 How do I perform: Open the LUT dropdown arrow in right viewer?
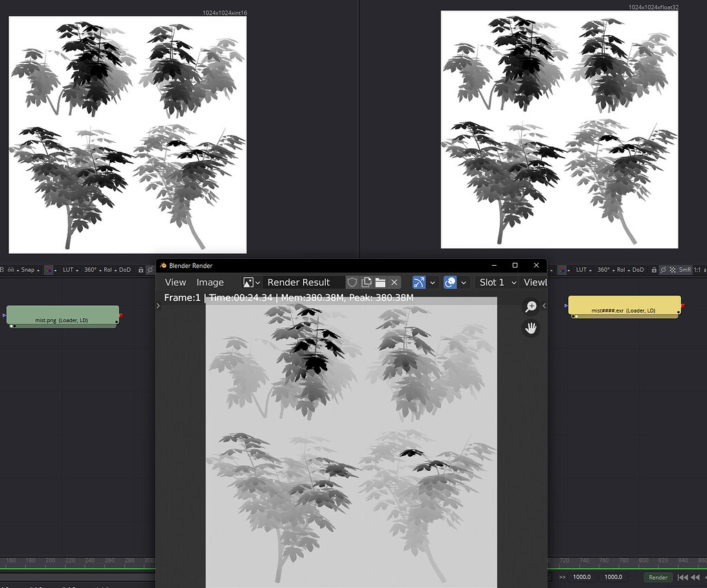(x=590, y=270)
